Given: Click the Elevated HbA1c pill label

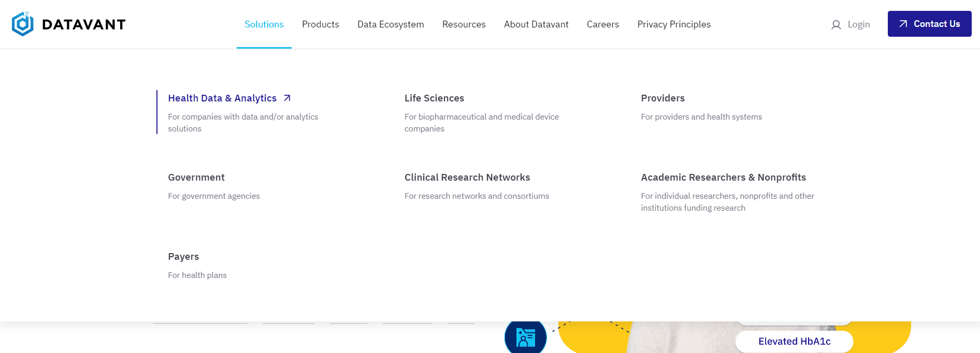Looking at the screenshot, I should click(794, 342).
